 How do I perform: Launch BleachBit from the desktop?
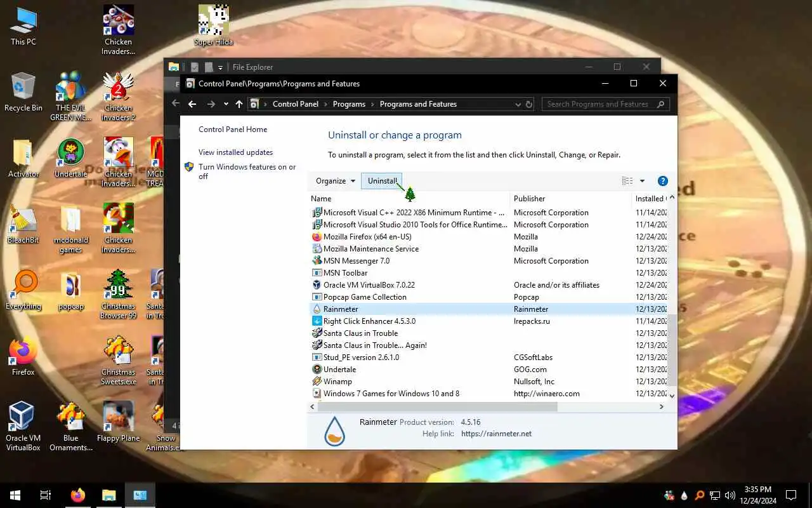(x=23, y=224)
